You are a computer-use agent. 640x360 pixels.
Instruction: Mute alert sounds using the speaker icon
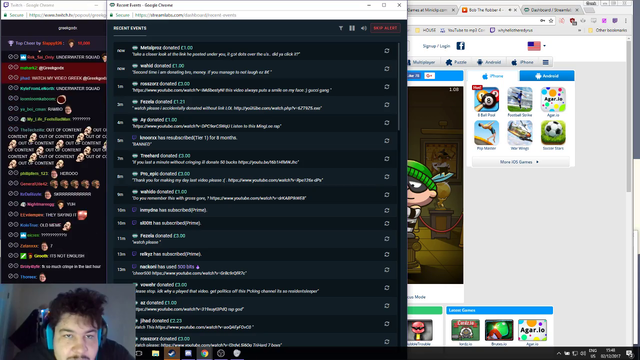pyautogui.click(x=363, y=28)
